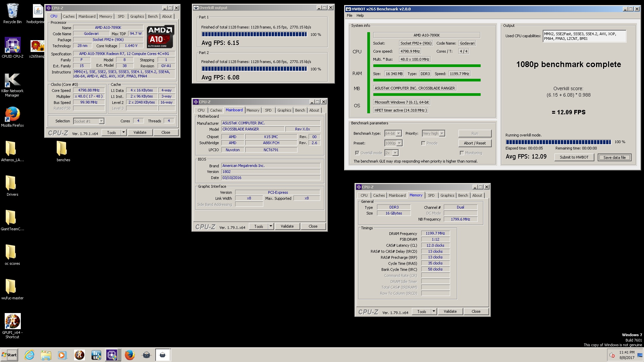Screen dimensions: 644x362
Task: Open the oc scores folder icon
Action: 12,254
